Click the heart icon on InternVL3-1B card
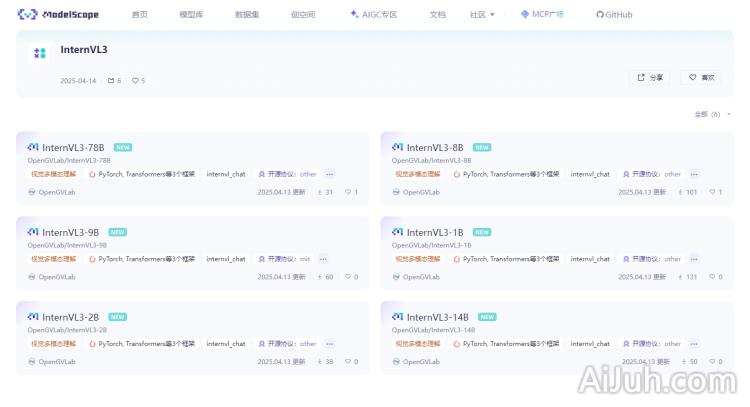750x407 pixels. coord(712,277)
